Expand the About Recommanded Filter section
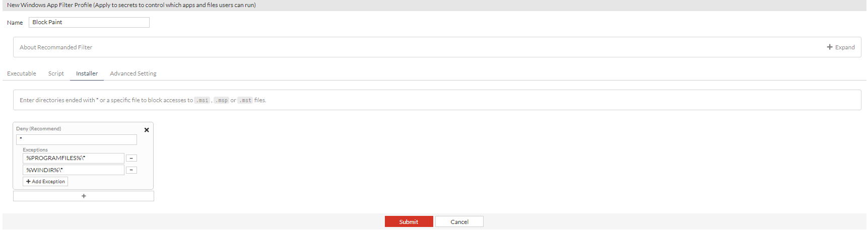 [841, 47]
